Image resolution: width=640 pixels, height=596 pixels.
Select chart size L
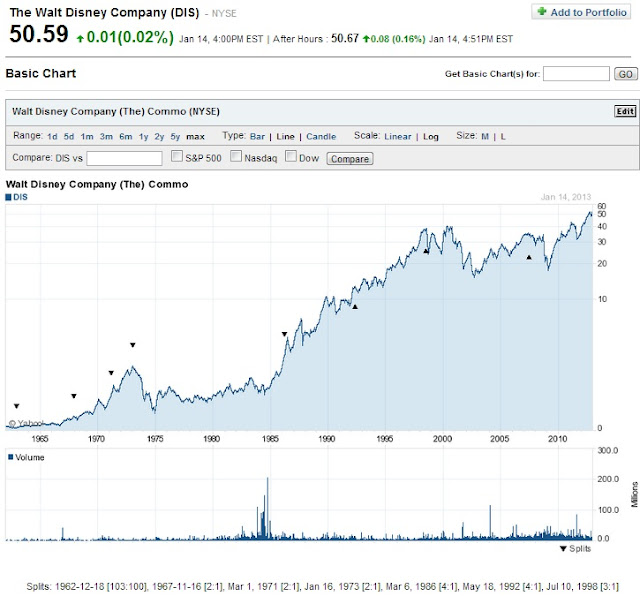click(x=503, y=136)
